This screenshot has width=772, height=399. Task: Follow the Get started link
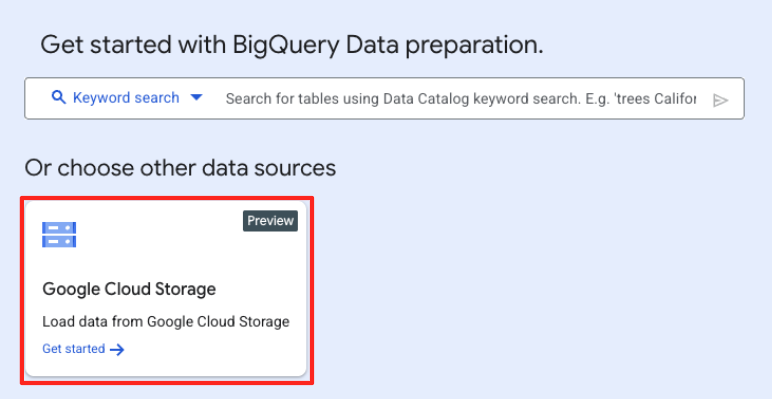tap(73, 349)
